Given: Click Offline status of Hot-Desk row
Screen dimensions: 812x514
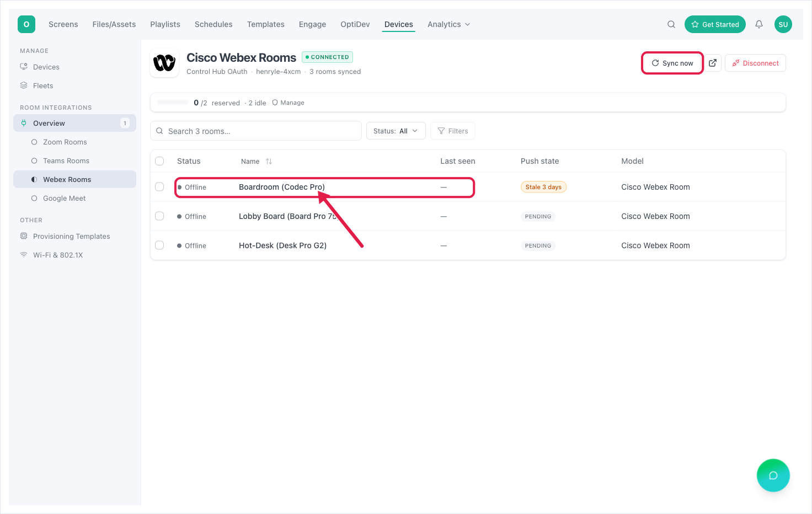Looking at the screenshot, I should (191, 245).
